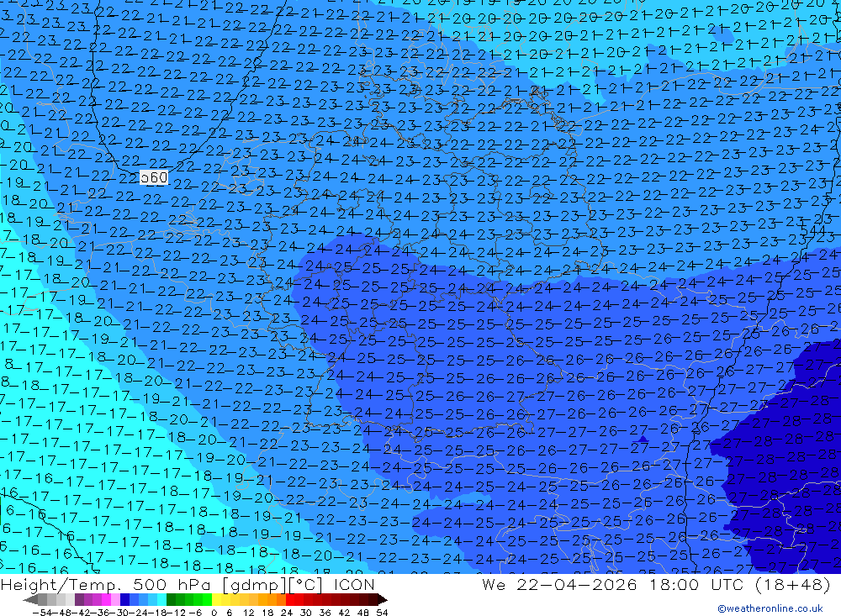The image size is (841, 616).
Task: Click the weatheronline.co.uk copyright link
Action: (770, 608)
